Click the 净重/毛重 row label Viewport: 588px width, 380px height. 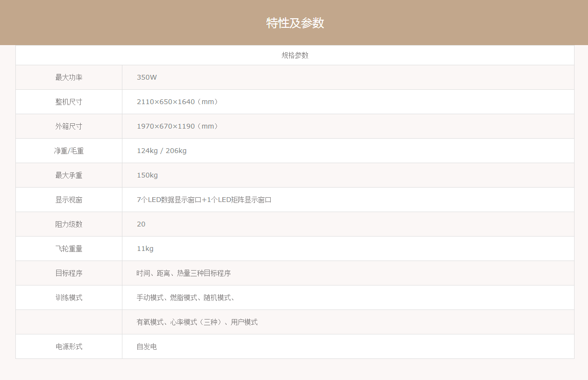(x=69, y=151)
